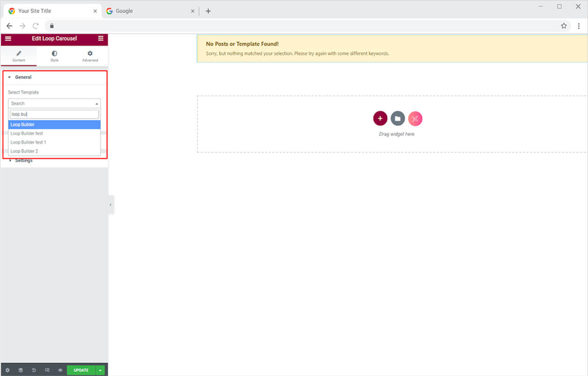Open Responsive Mode icon
The width and height of the screenshot is (588, 376).
[47, 370]
